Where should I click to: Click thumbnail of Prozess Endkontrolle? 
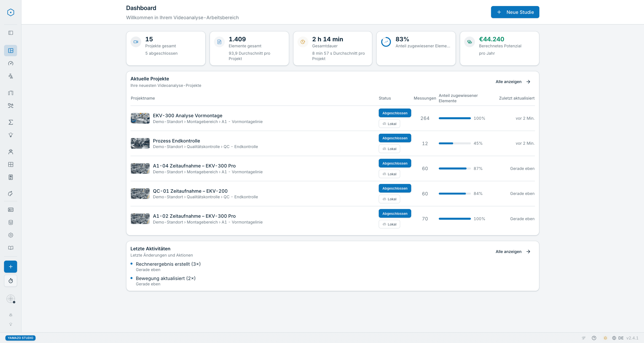140,143
